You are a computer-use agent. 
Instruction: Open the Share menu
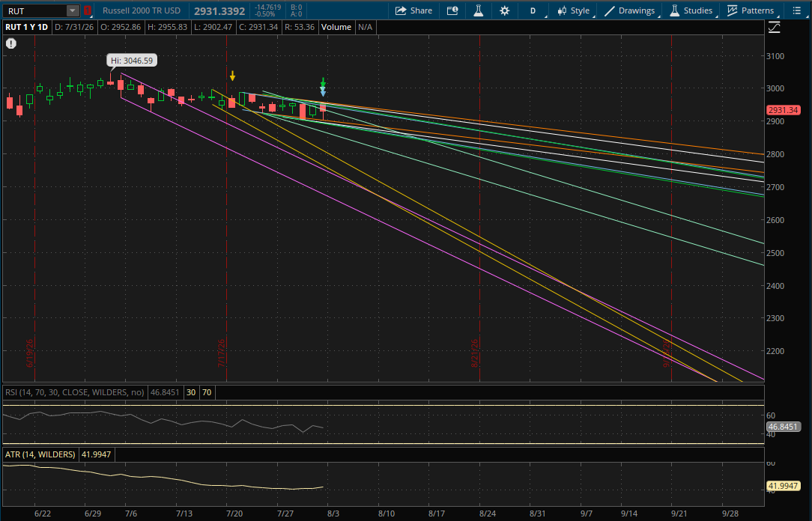413,10
